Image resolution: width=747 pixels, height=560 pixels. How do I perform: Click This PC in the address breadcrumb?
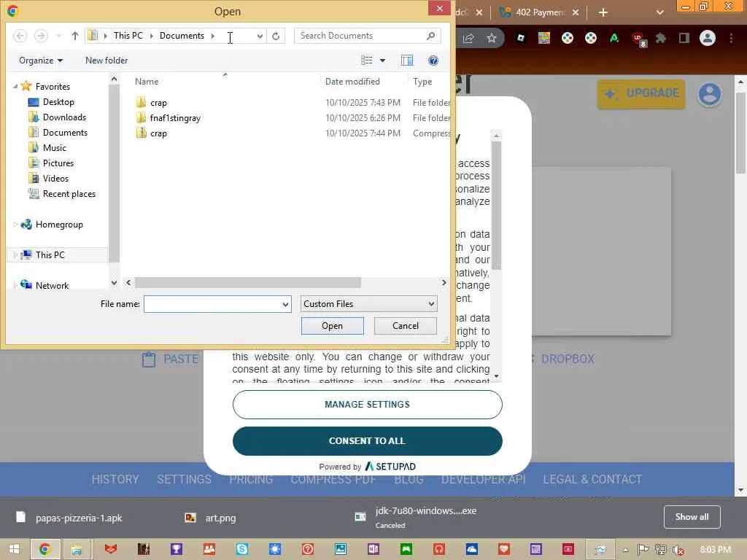tap(128, 36)
